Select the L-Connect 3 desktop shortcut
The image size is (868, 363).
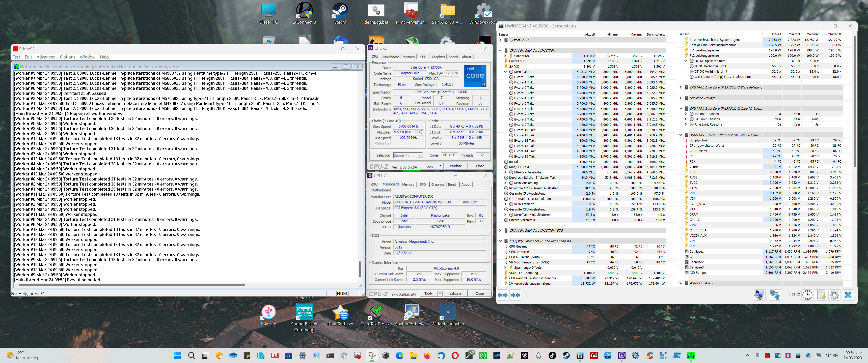304,13
